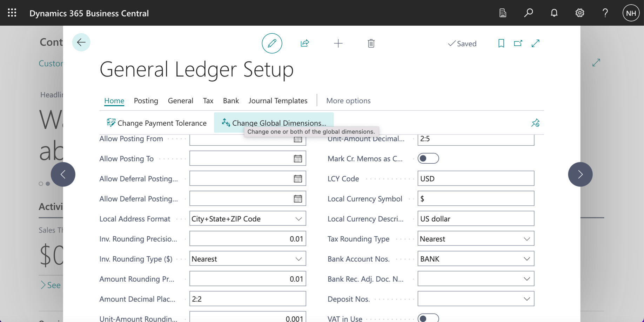Screen dimensions: 644x322
Task: Click the General Ledger Setup heading
Action: coord(196,70)
